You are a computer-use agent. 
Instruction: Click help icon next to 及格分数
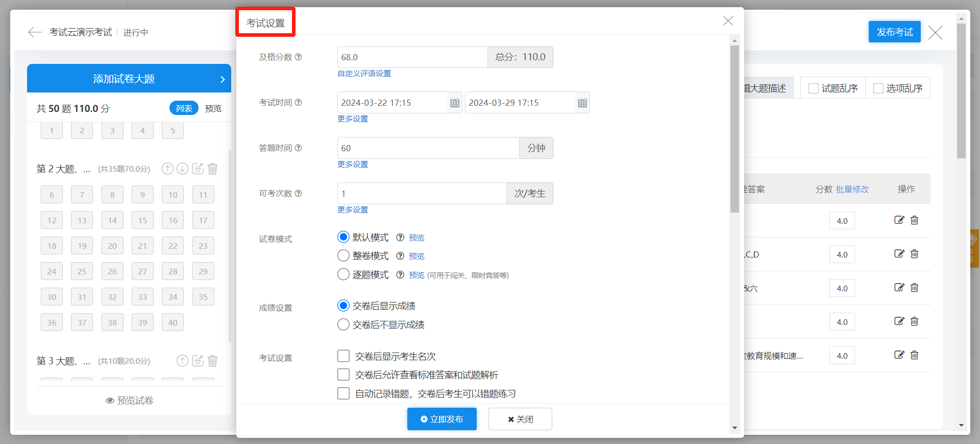(299, 57)
